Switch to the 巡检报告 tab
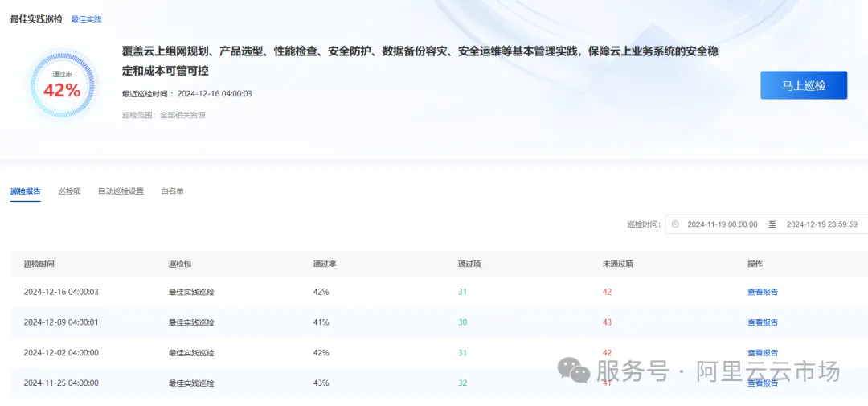The height and width of the screenshot is (406, 868). point(26,191)
